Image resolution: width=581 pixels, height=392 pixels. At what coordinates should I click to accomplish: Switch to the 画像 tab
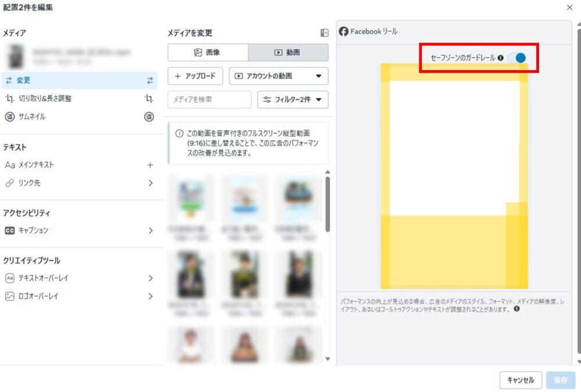pyautogui.click(x=207, y=52)
